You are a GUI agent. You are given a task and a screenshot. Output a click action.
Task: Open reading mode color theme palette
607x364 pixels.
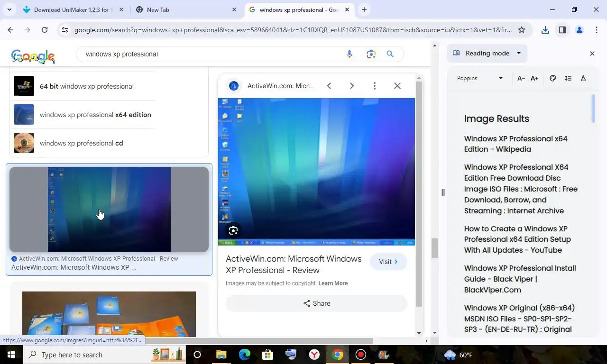coord(553,78)
